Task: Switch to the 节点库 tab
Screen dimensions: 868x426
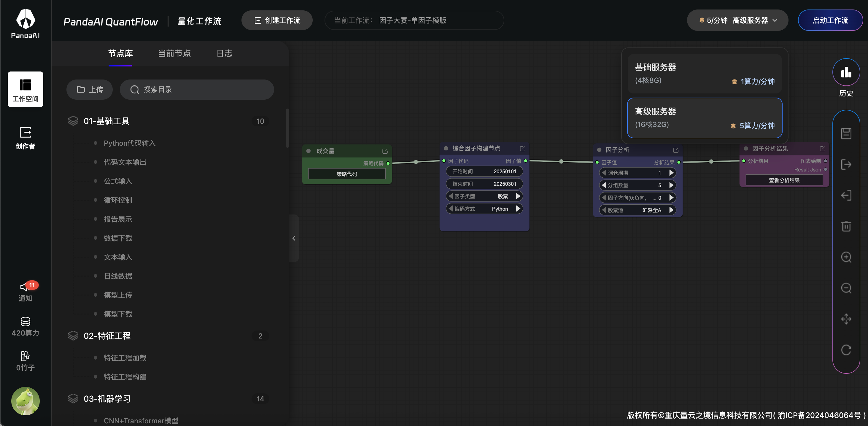Action: 120,54
